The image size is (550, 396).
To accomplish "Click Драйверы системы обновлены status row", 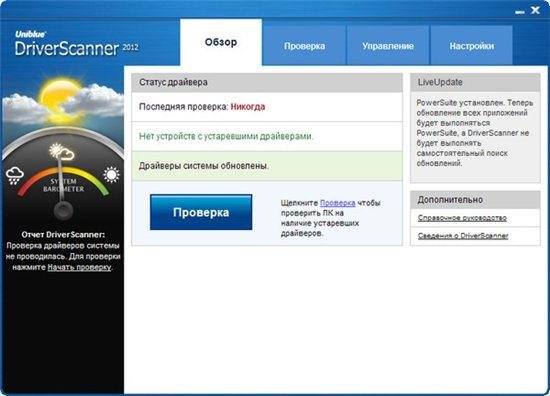I will (x=267, y=166).
